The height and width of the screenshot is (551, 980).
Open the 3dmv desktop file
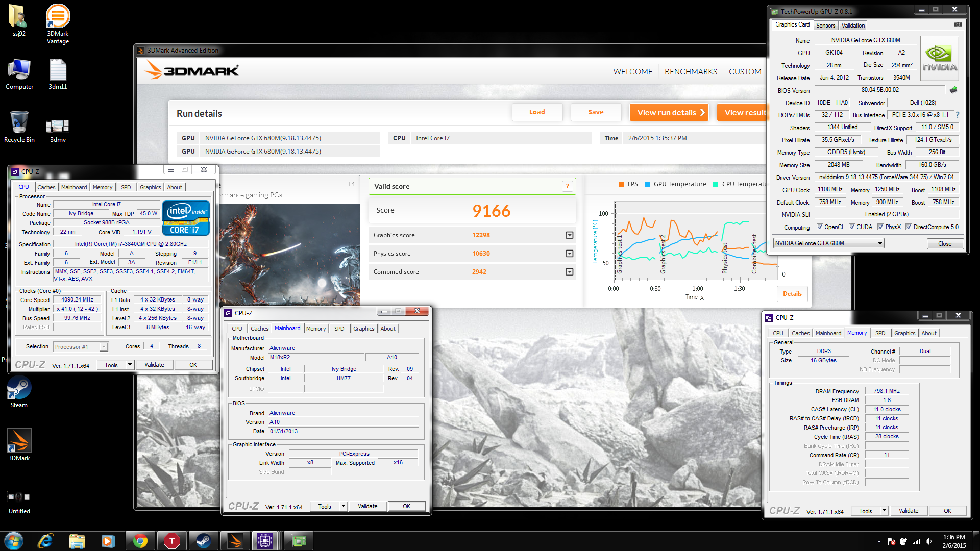pyautogui.click(x=58, y=130)
